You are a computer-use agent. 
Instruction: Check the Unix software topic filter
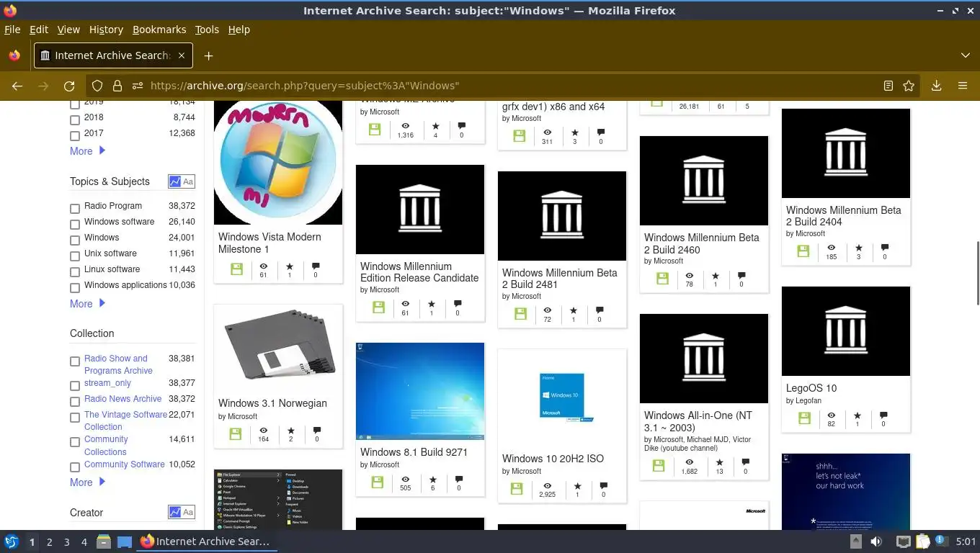pyautogui.click(x=75, y=256)
